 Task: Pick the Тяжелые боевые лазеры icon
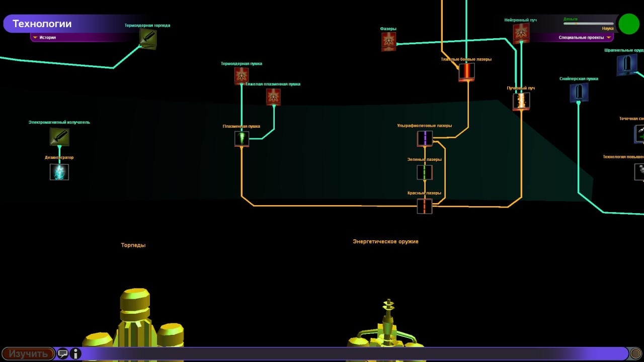pos(466,72)
